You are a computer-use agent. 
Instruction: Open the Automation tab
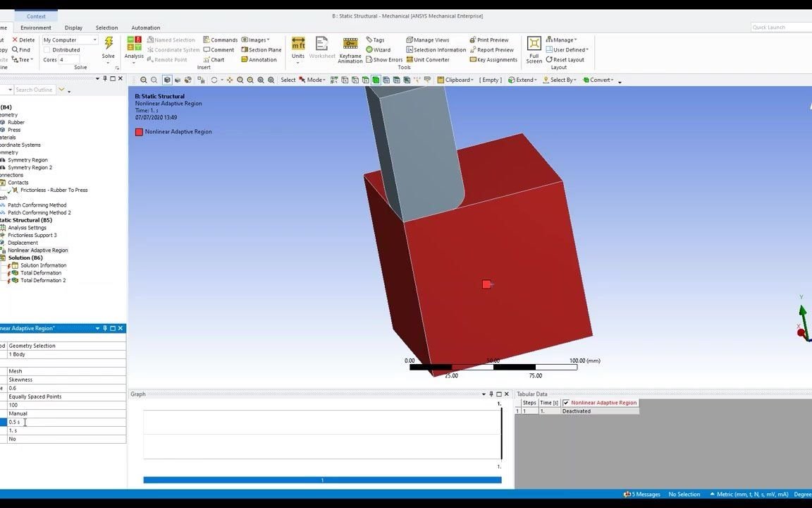pos(146,28)
